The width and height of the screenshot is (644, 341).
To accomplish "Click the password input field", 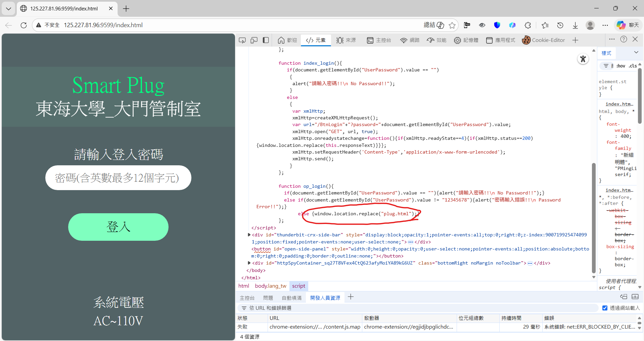I will pyautogui.click(x=118, y=178).
